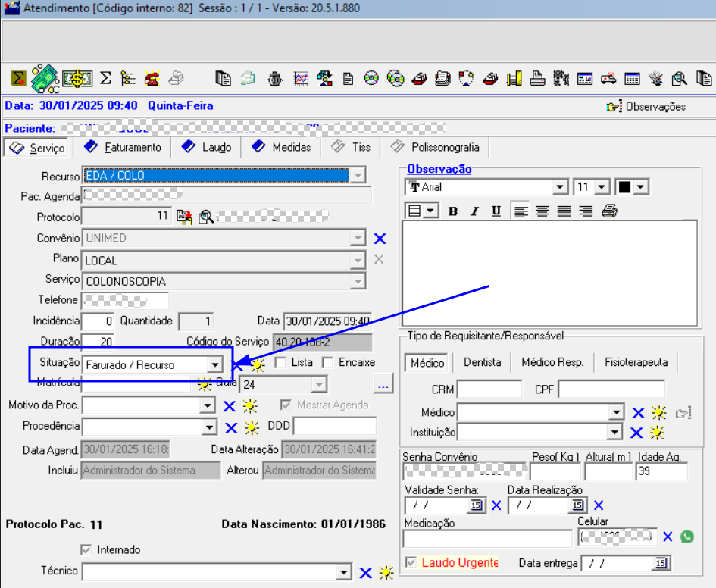Click the dollar banknote toolbar icon
Image resolution: width=716 pixels, height=588 pixels.
[x=77, y=79]
